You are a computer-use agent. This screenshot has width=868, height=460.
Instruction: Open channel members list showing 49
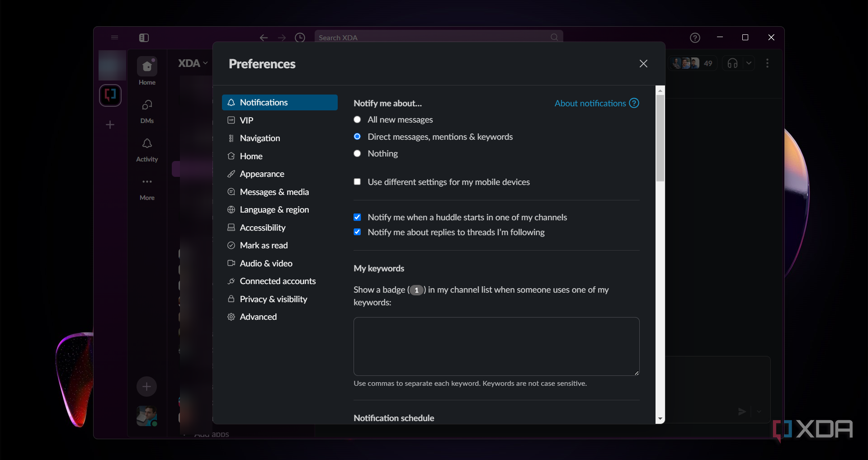692,63
